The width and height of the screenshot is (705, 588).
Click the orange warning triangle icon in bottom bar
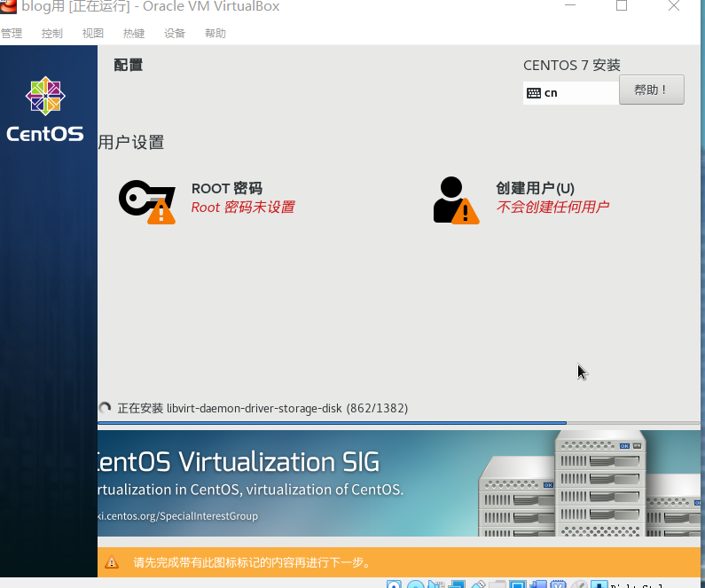pos(112,562)
